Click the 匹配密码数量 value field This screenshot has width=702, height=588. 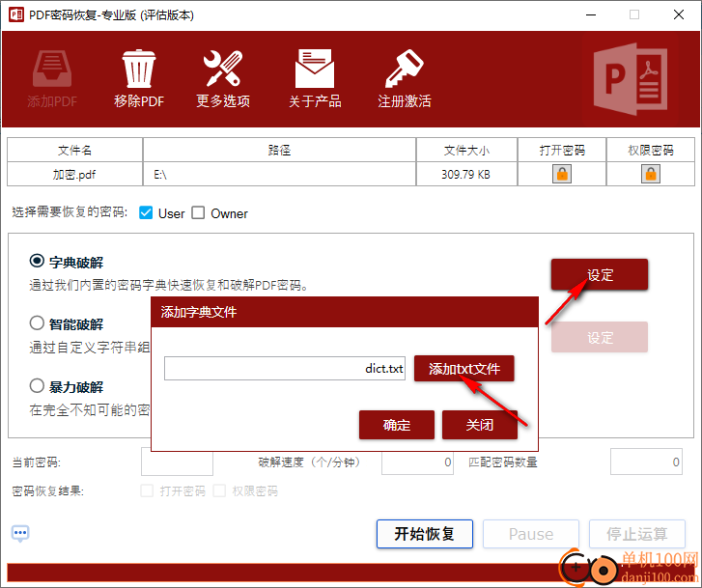tap(646, 462)
